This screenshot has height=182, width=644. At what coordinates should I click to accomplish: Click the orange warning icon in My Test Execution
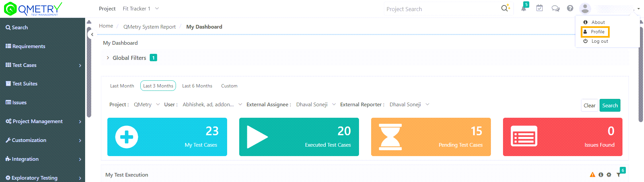click(x=593, y=175)
